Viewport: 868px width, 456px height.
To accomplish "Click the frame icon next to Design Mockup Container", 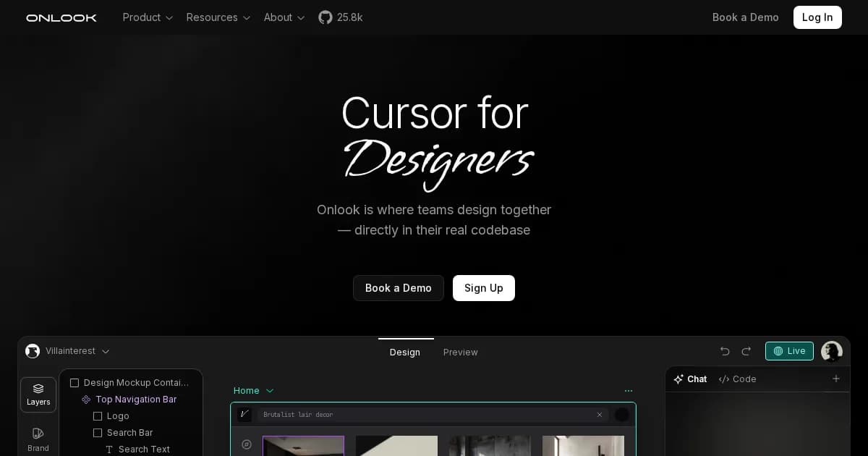I will tap(75, 383).
